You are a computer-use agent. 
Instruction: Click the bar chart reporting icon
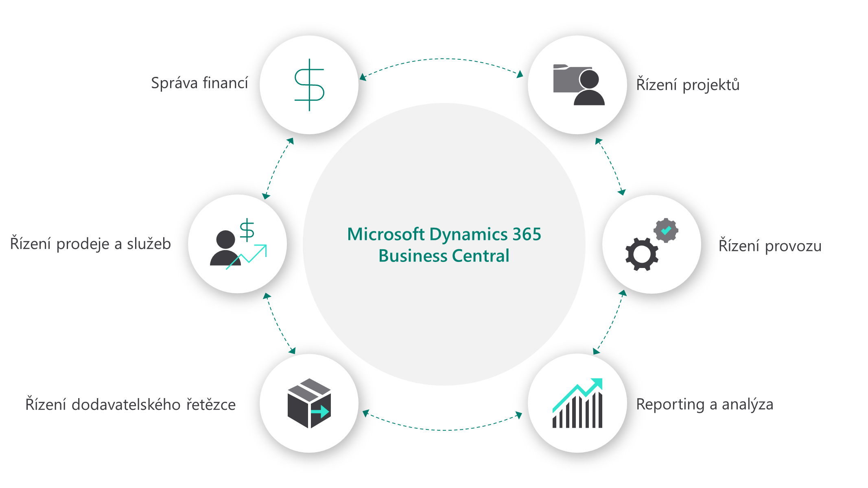[577, 403]
